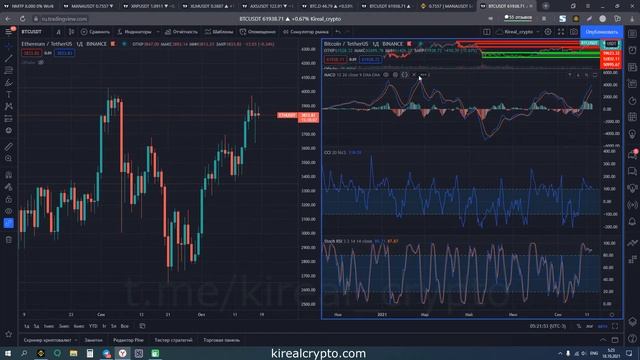Toggle percent scale button
This screenshot has width=640, height=360.
pyautogui.click(x=579, y=326)
